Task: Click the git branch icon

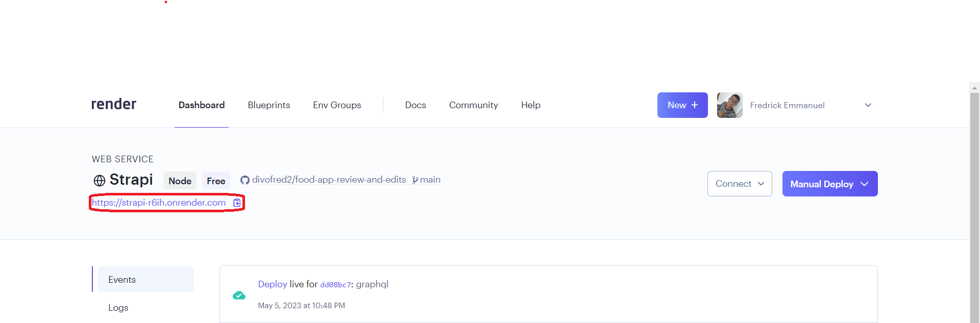Action: tap(415, 180)
